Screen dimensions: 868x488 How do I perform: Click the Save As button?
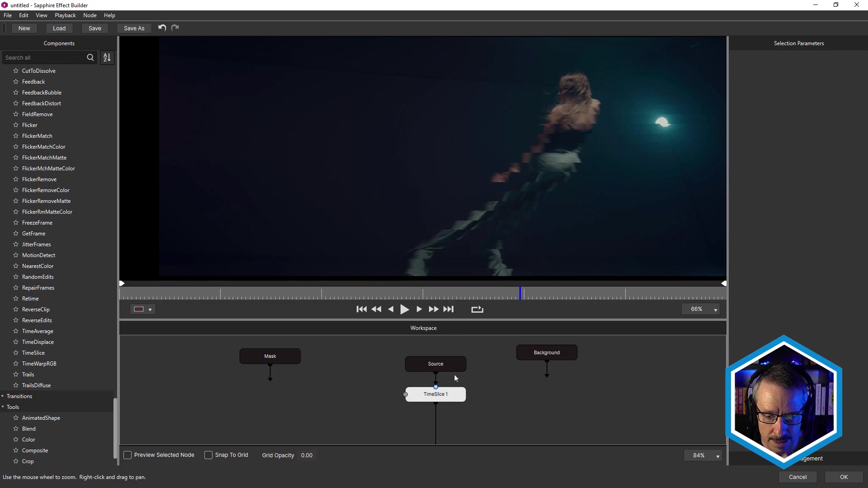click(x=134, y=28)
